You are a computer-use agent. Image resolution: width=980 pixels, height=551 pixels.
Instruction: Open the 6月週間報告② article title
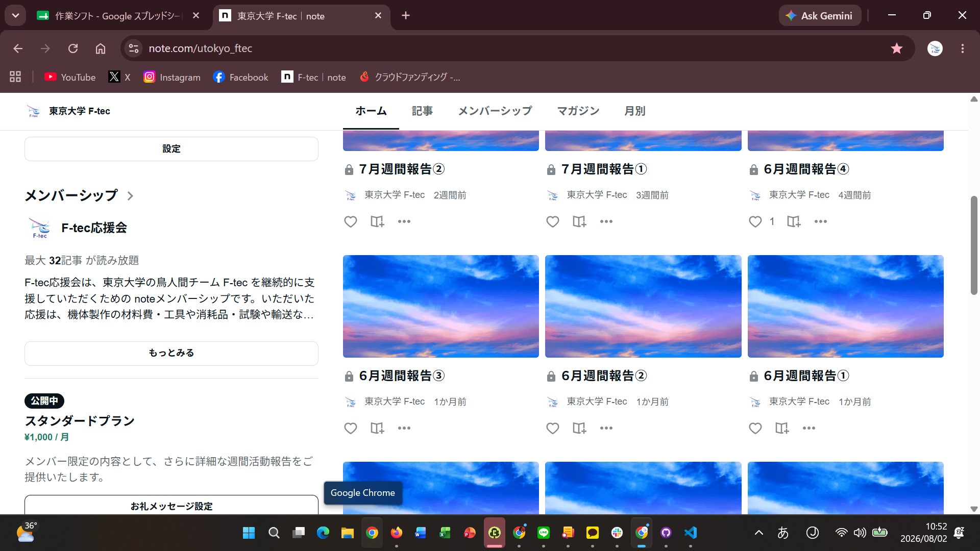604,376
